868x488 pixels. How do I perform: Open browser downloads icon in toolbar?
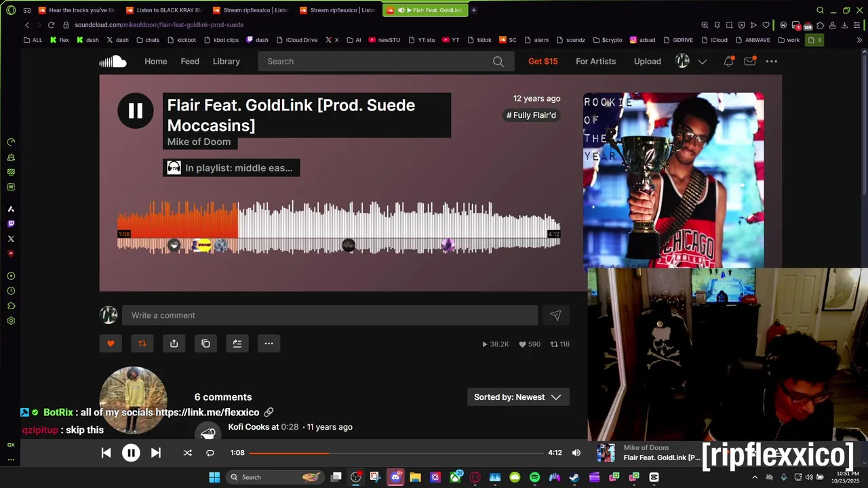pos(844,25)
